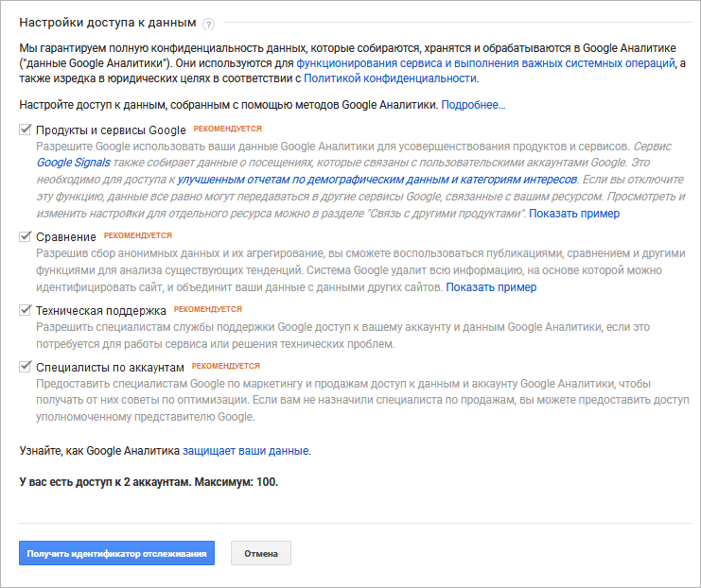
Task: Open Политикой конфиденциальности link
Action: click(x=390, y=78)
